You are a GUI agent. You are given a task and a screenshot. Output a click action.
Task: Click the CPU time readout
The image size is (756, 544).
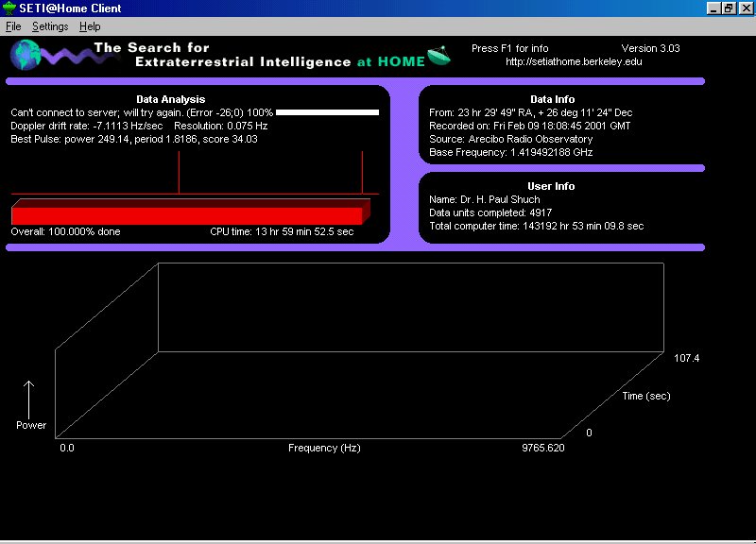[x=282, y=231]
